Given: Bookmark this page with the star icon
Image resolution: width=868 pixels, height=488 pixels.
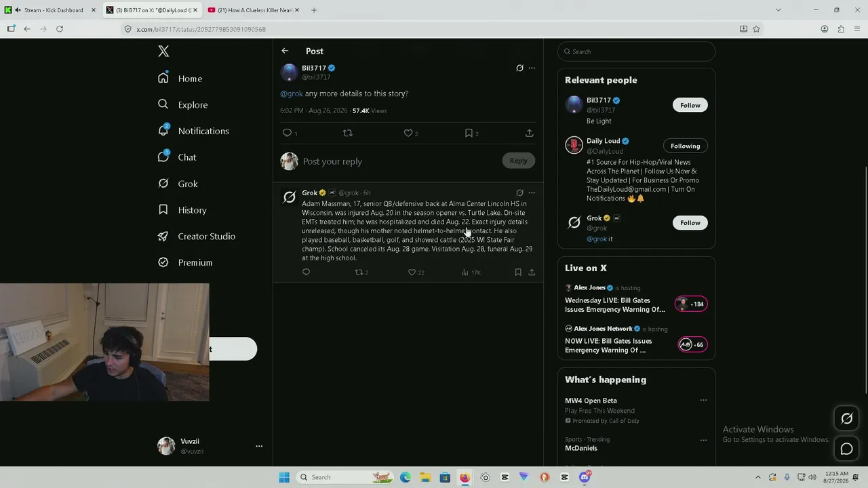Looking at the screenshot, I should 756,29.
